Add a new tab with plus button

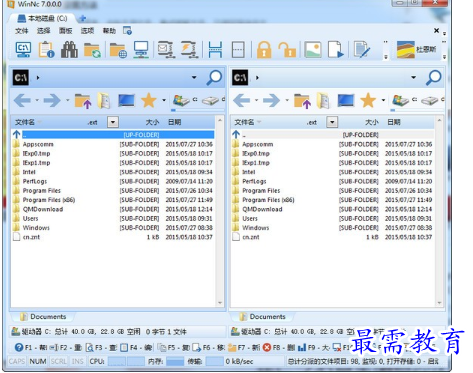point(83,18)
